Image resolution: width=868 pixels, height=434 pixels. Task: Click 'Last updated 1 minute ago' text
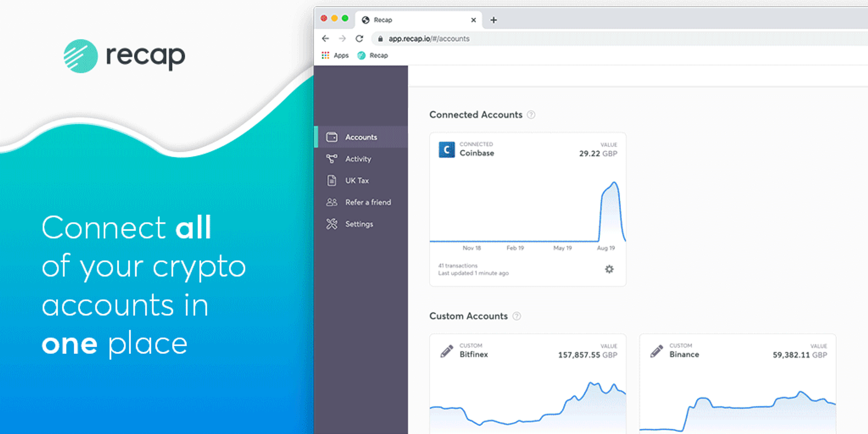(x=473, y=273)
